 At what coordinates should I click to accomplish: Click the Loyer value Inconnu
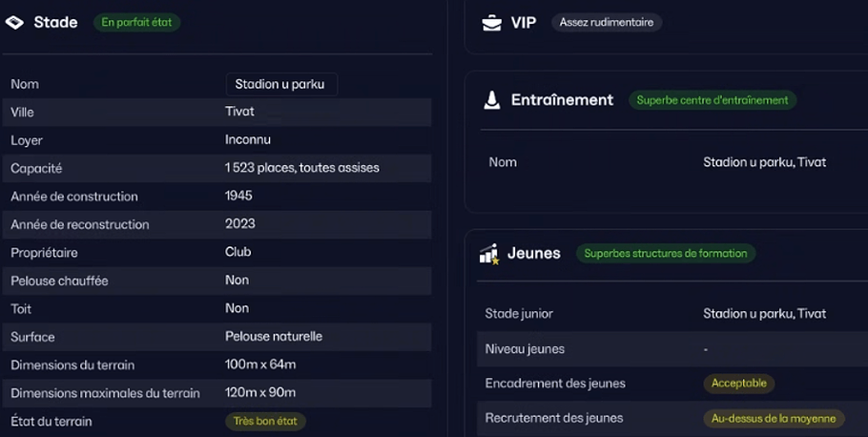coord(247,139)
